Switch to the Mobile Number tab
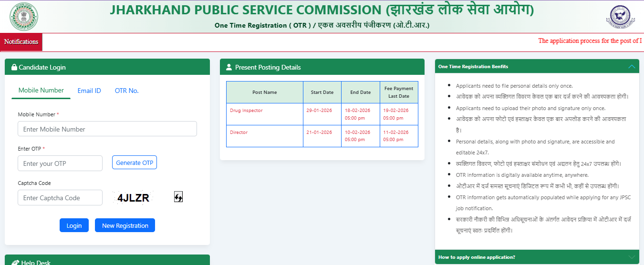644x265 pixels. (x=41, y=90)
